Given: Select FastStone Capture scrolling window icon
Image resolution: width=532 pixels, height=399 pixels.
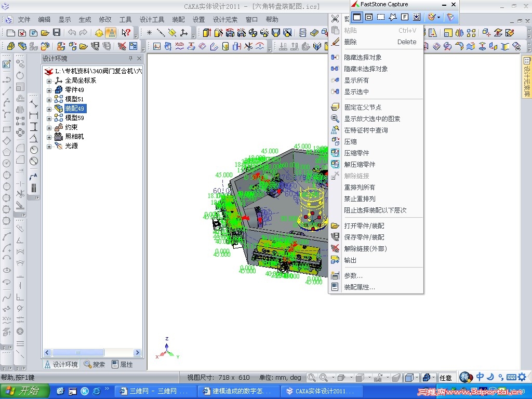Looking at the screenshot, I should [x=416, y=17].
